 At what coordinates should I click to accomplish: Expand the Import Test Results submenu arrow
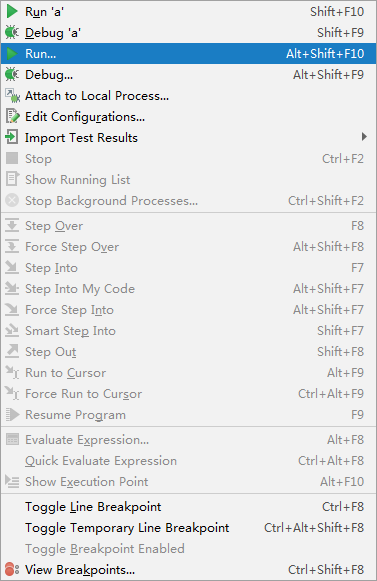[x=364, y=137]
